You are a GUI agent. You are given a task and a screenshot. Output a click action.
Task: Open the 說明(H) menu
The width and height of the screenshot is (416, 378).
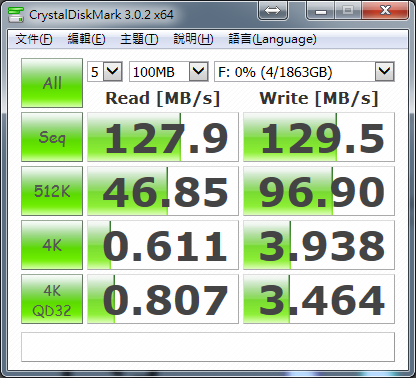[193, 39]
